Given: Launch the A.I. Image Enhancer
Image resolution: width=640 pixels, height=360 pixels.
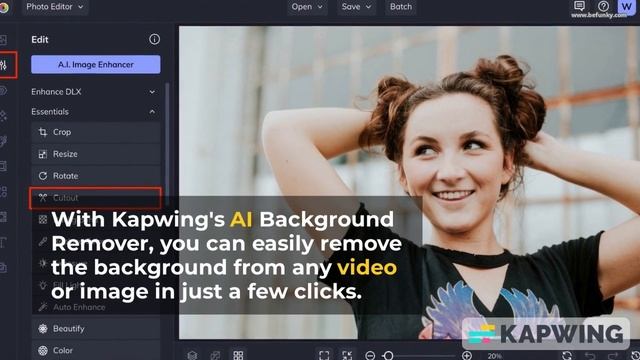Looking at the screenshot, I should pyautogui.click(x=96, y=64).
